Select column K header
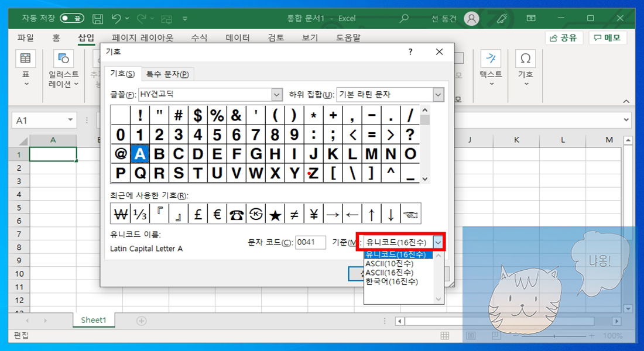 [x=516, y=140]
